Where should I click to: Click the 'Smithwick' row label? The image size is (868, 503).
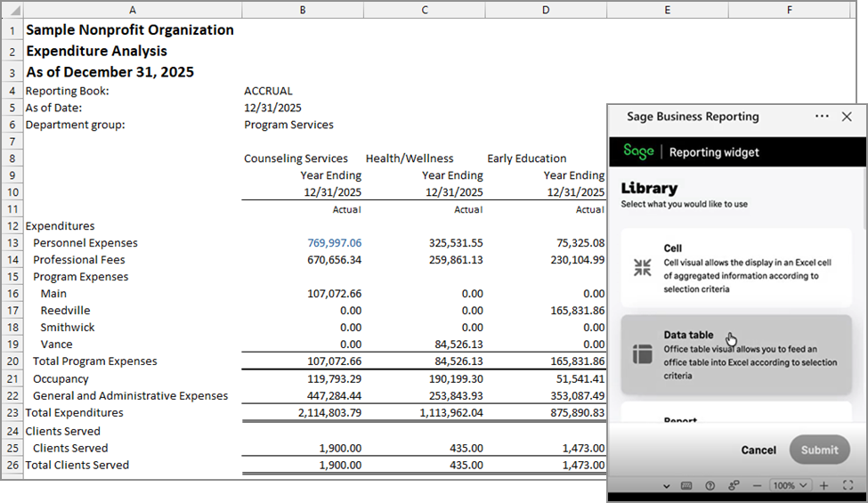click(68, 327)
